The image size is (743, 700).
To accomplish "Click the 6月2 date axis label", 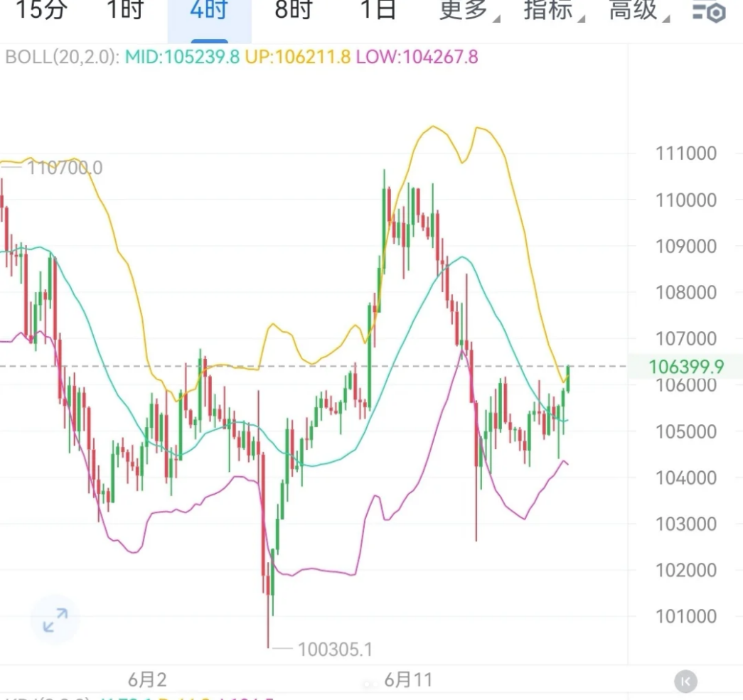I will (x=147, y=680).
